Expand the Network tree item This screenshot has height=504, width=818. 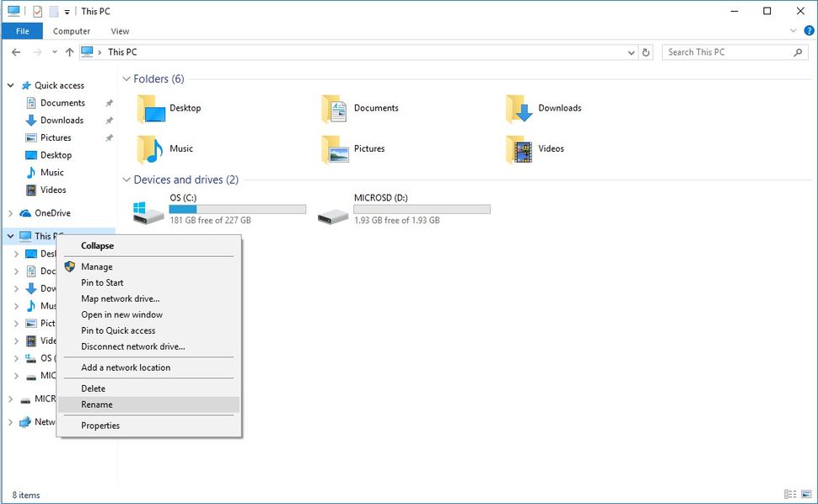[x=10, y=421]
